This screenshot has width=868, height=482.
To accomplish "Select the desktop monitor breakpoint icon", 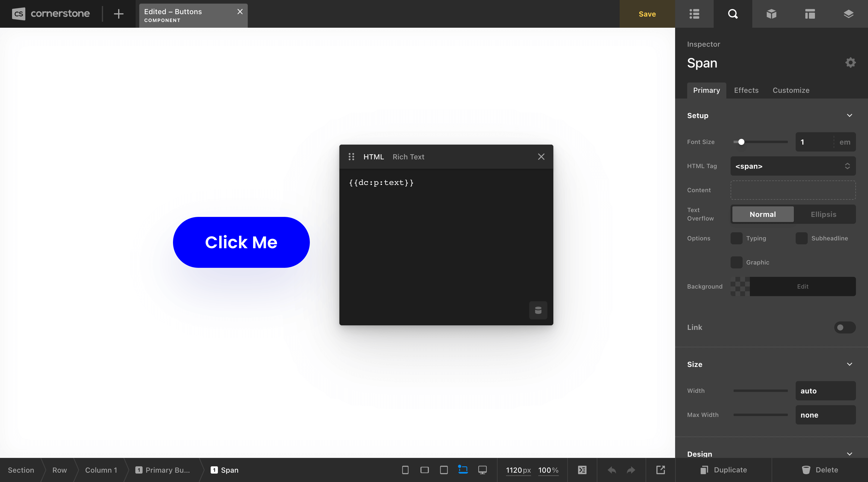I will (482, 470).
